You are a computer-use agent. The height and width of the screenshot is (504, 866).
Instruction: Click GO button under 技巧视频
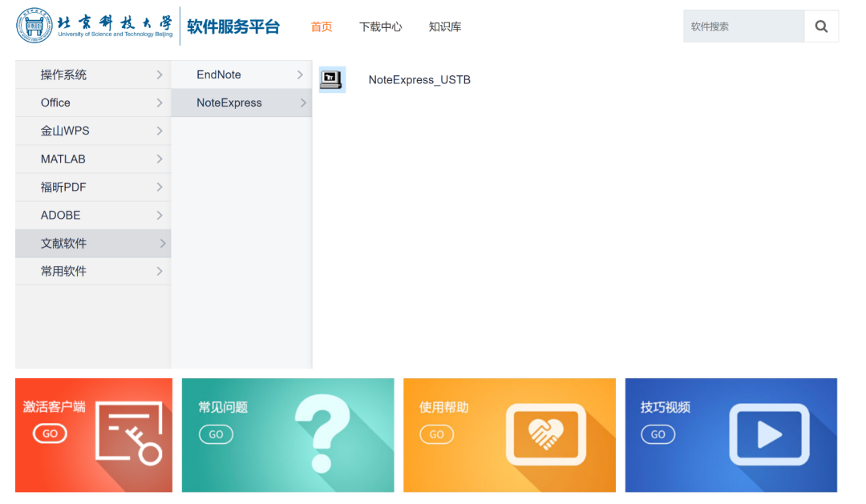point(658,434)
